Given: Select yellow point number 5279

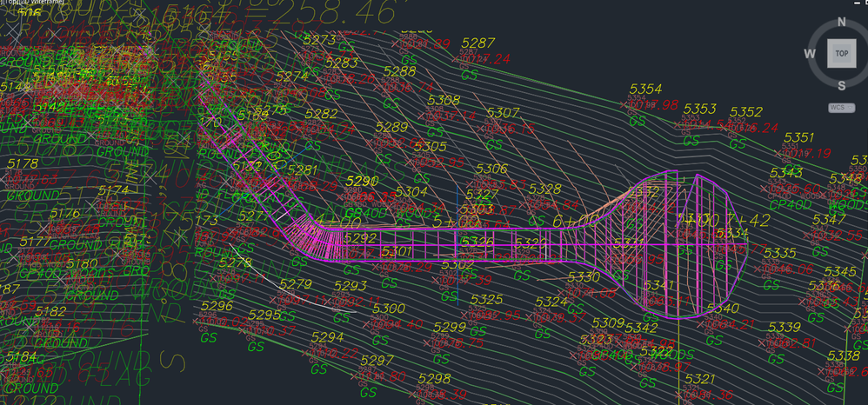Looking at the screenshot, I should coord(297,284).
